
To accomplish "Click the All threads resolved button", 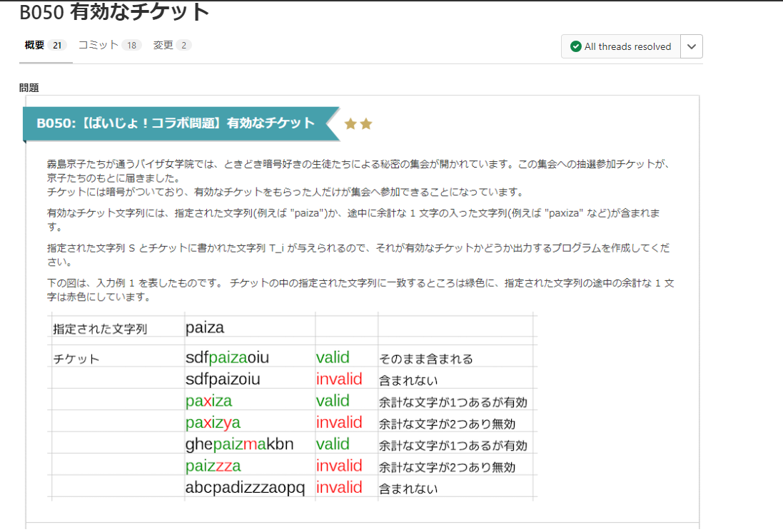I will [621, 46].
